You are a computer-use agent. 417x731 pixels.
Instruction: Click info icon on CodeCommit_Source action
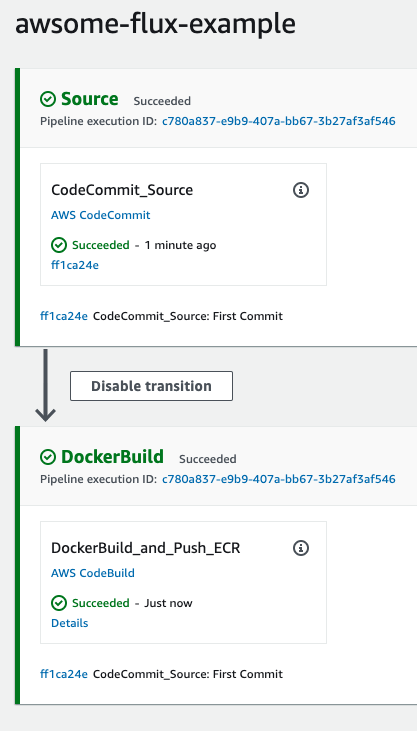(301, 190)
